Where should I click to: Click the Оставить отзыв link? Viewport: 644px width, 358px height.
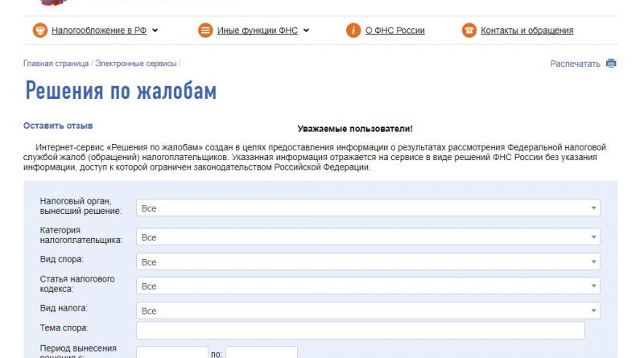[x=58, y=126]
